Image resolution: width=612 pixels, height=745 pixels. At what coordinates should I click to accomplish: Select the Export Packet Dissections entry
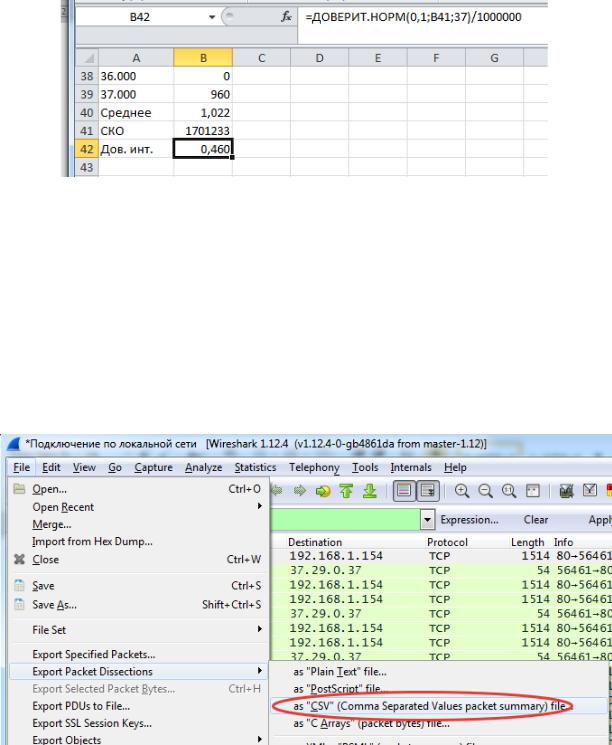[139, 671]
